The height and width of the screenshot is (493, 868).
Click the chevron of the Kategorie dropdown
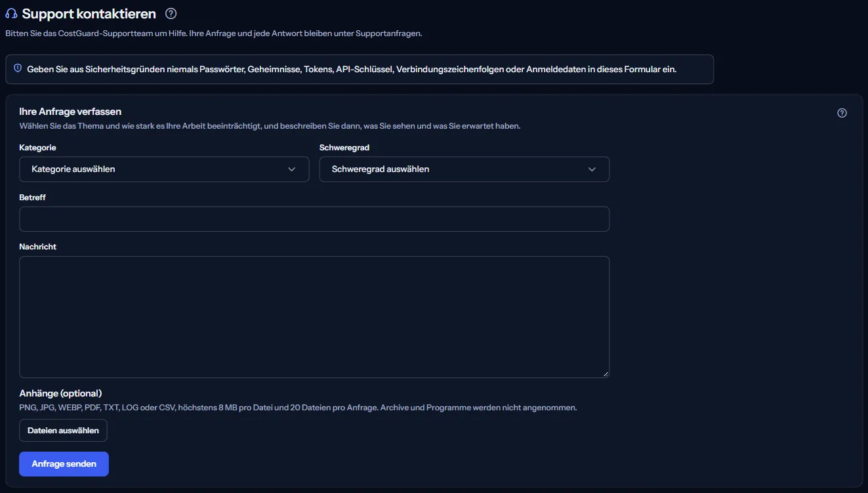292,169
